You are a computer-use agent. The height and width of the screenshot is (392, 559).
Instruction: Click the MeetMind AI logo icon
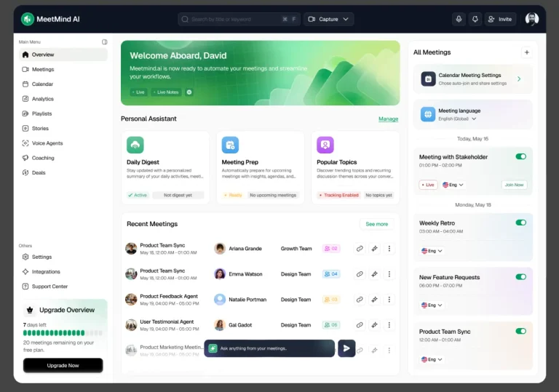point(28,19)
